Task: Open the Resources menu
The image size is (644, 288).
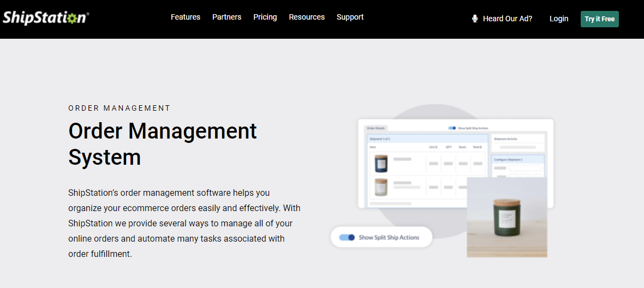Action: tap(307, 17)
